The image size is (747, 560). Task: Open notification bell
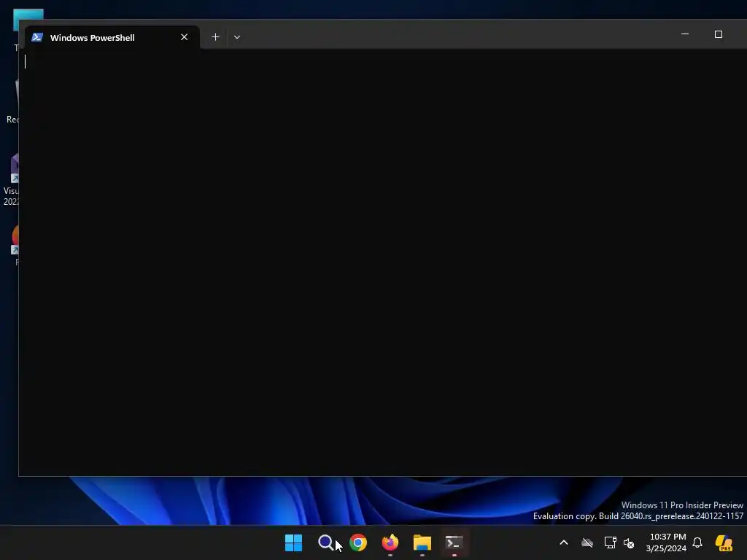pos(697,542)
